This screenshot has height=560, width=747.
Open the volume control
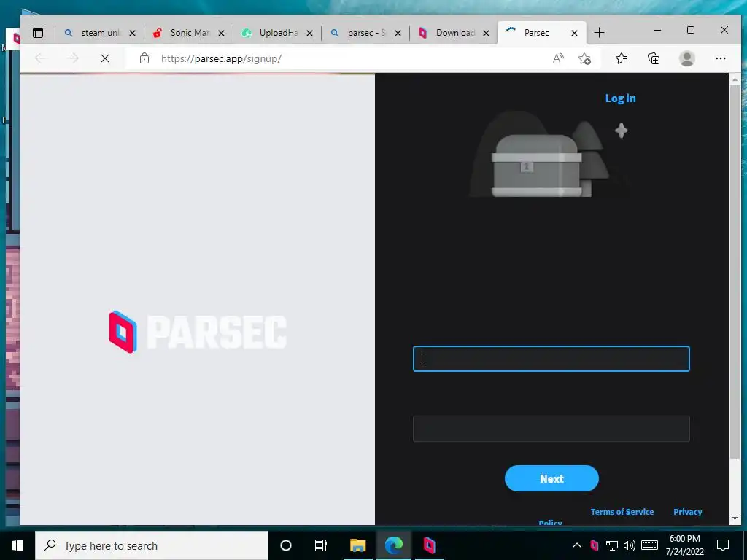630,545
